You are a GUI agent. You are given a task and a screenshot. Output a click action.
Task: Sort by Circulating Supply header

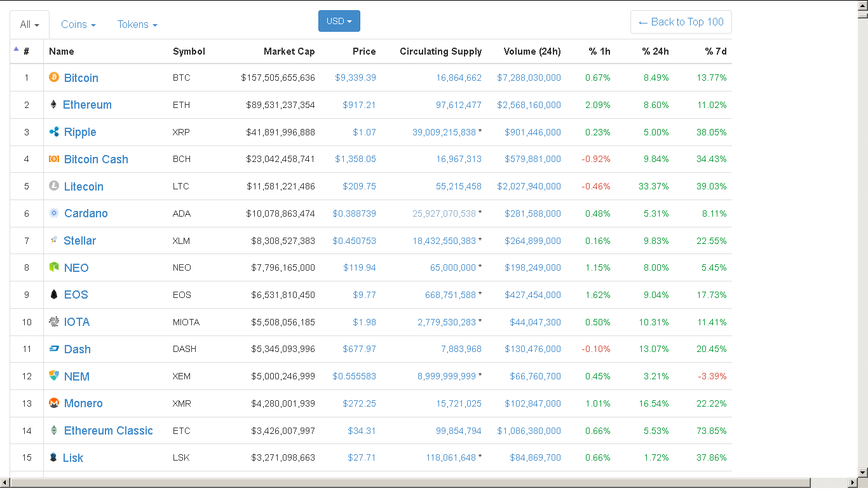pos(440,51)
